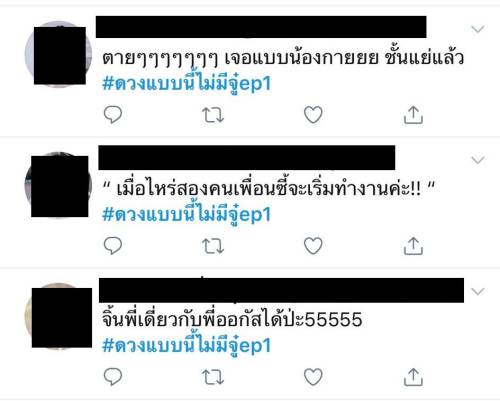Share the third tweet
Viewport: 500px width, 401px height.
click(x=413, y=377)
